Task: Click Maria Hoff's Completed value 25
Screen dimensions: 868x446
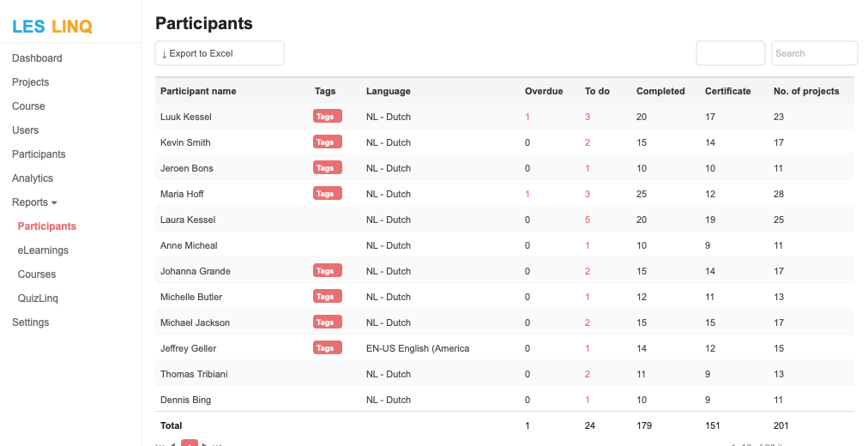Action: point(642,194)
